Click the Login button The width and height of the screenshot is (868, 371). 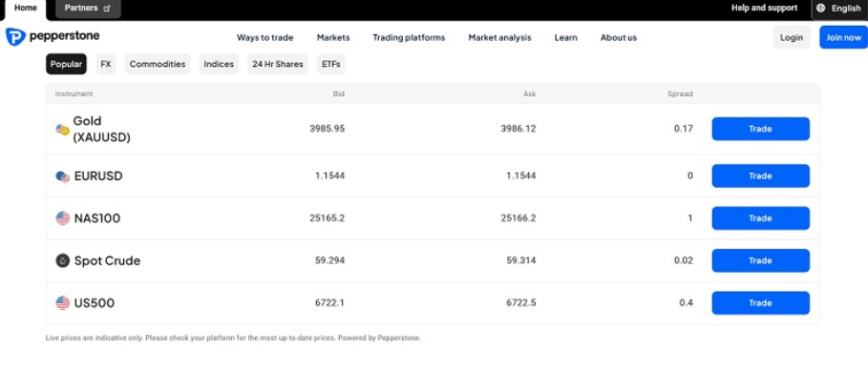791,37
